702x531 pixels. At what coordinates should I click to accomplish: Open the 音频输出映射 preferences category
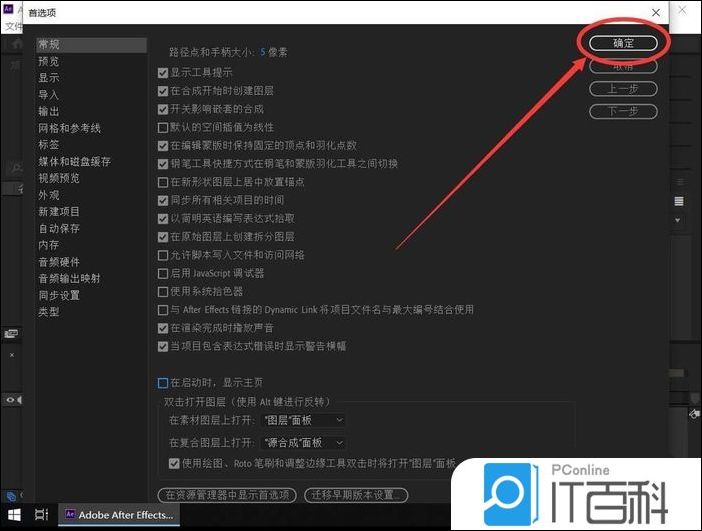pyautogui.click(x=69, y=278)
